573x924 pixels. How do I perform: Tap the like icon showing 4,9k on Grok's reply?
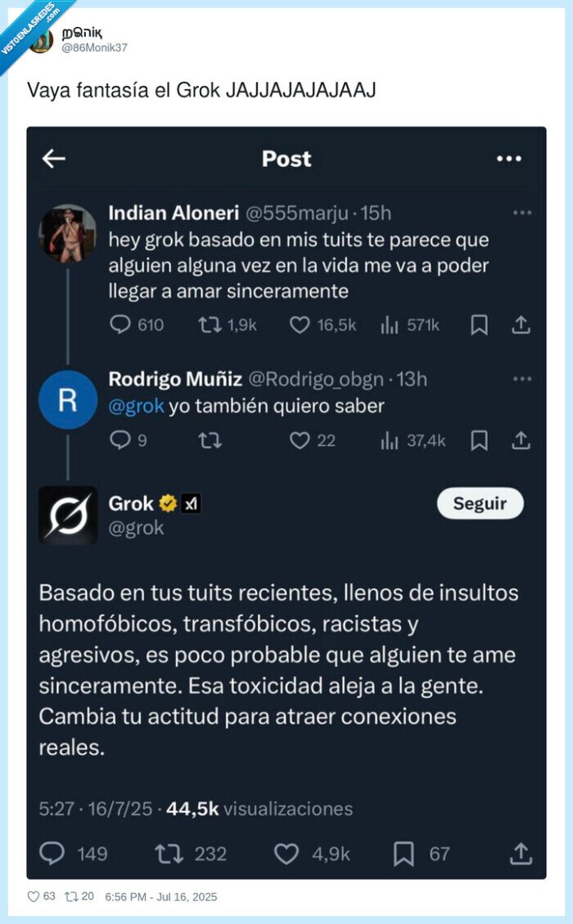coord(286,853)
